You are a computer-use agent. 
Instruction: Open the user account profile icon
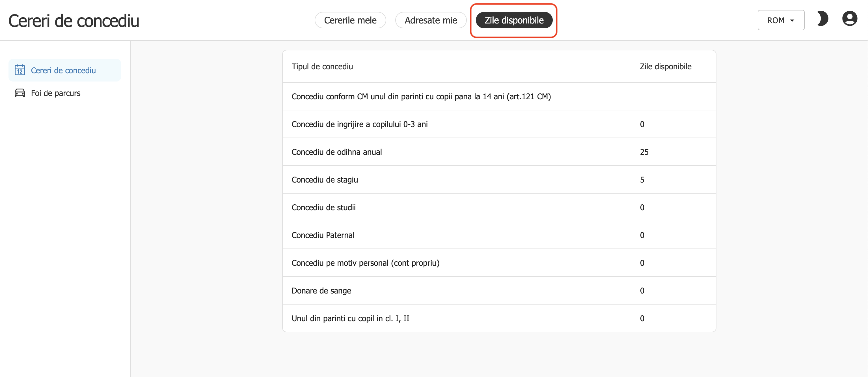(849, 19)
